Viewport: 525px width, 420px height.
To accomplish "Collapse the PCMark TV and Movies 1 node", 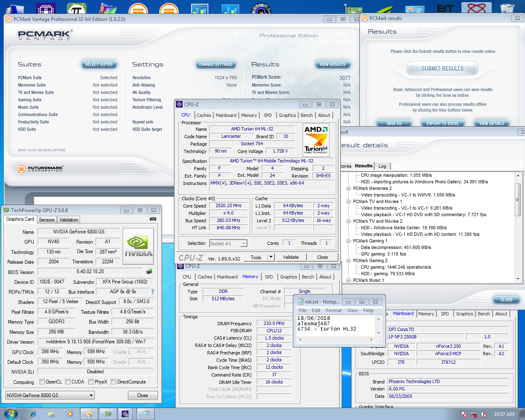I will pyautogui.click(x=349, y=202).
